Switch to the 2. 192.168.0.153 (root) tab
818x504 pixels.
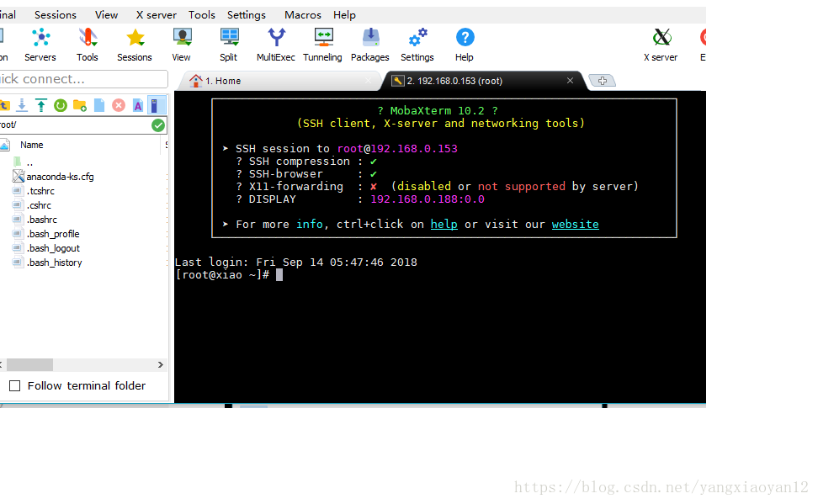(x=486, y=81)
